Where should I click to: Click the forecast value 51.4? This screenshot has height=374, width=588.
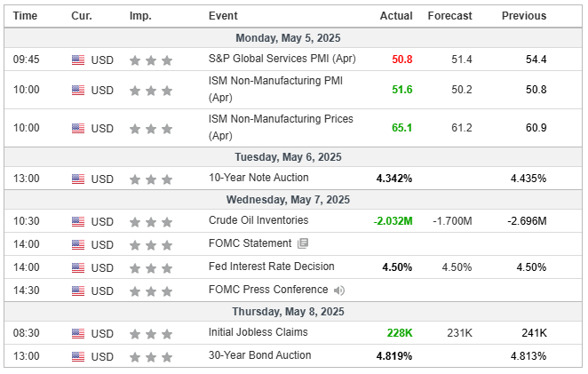[x=462, y=60]
